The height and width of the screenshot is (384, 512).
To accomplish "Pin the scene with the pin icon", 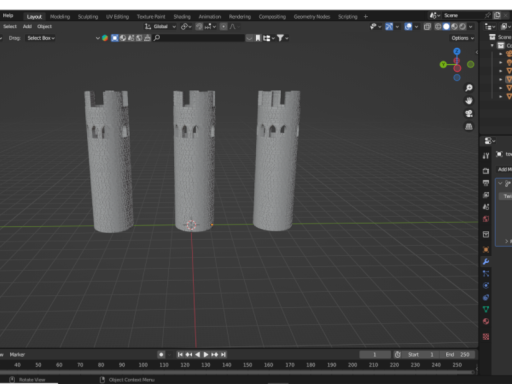I will point(488,15).
